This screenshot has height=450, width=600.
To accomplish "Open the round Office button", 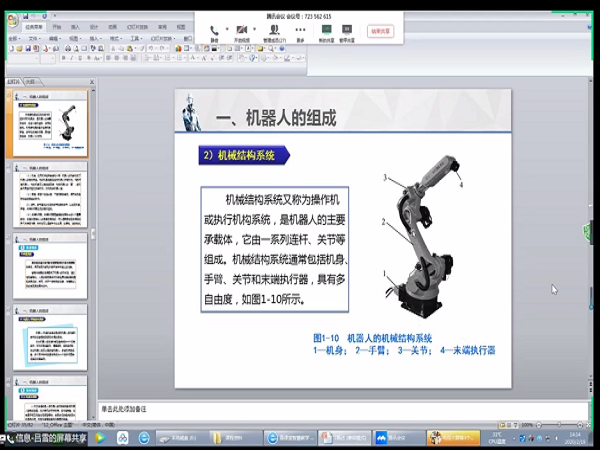I will [13, 20].
